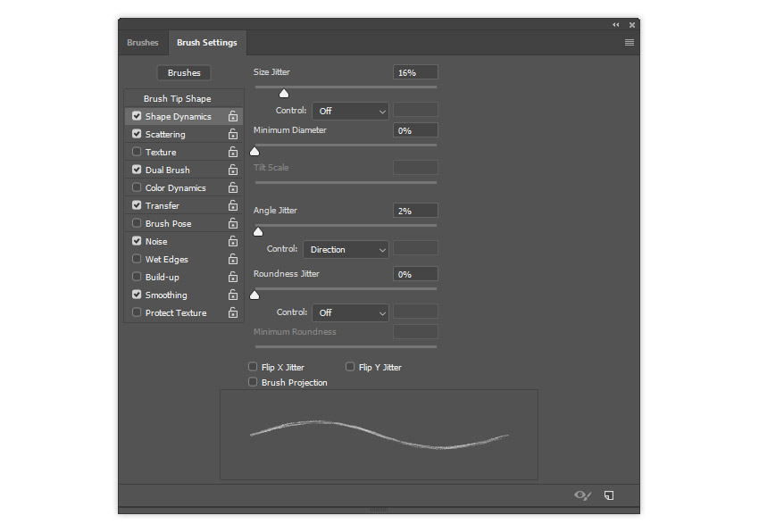759x532 pixels.
Task: Enable the Protect Texture checkbox
Action: (137, 312)
